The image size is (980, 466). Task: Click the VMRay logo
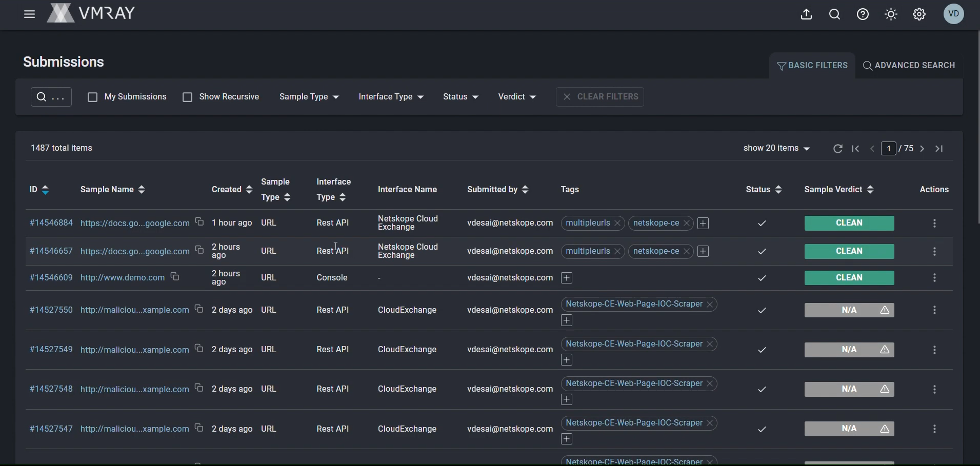tap(91, 13)
